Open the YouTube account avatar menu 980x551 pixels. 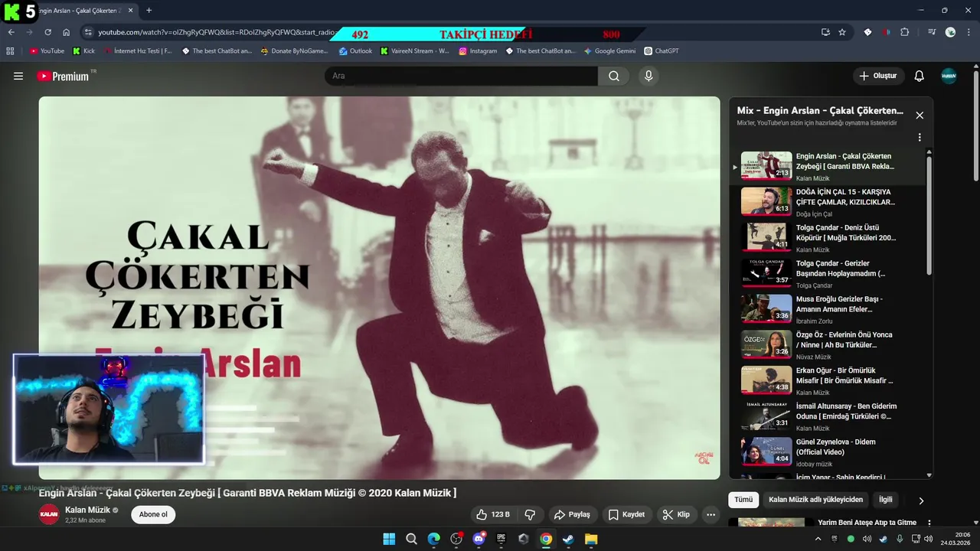pyautogui.click(x=949, y=76)
